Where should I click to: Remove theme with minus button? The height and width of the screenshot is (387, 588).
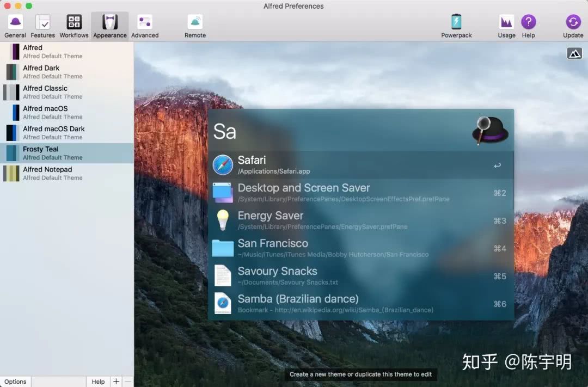pyautogui.click(x=128, y=382)
